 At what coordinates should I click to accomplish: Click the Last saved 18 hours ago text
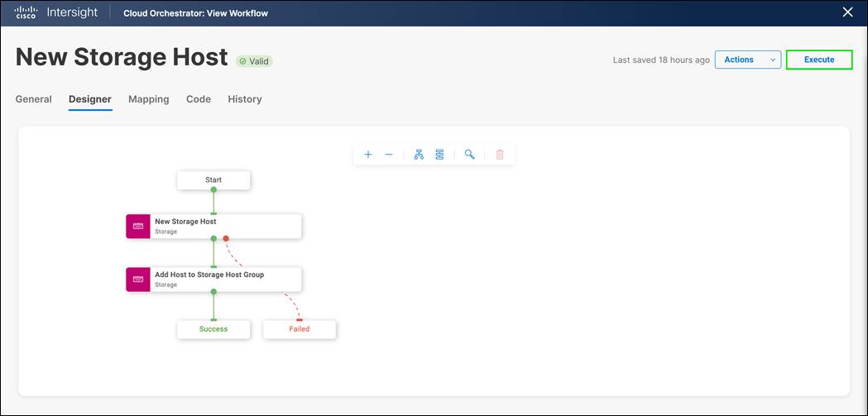pyautogui.click(x=661, y=60)
